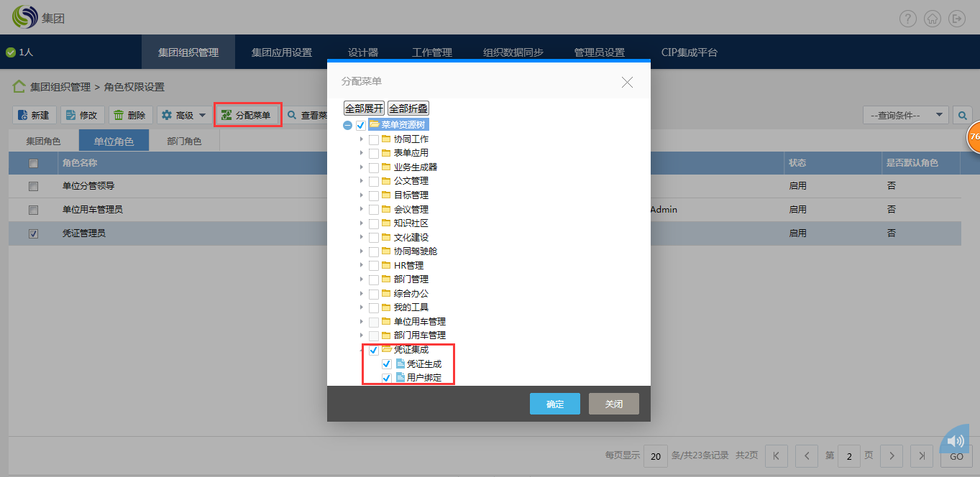Select the 我的工具 tree item
The width and height of the screenshot is (980, 477).
click(x=411, y=307)
